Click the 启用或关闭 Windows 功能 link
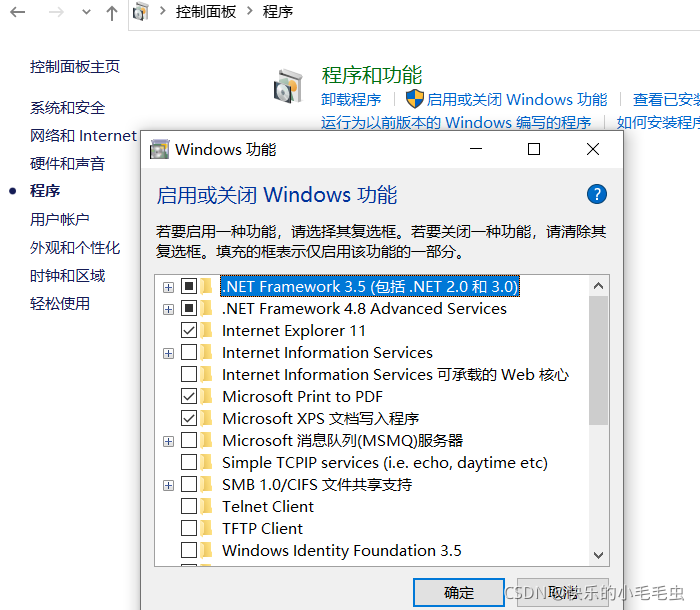This screenshot has height=610, width=700. coord(517,99)
